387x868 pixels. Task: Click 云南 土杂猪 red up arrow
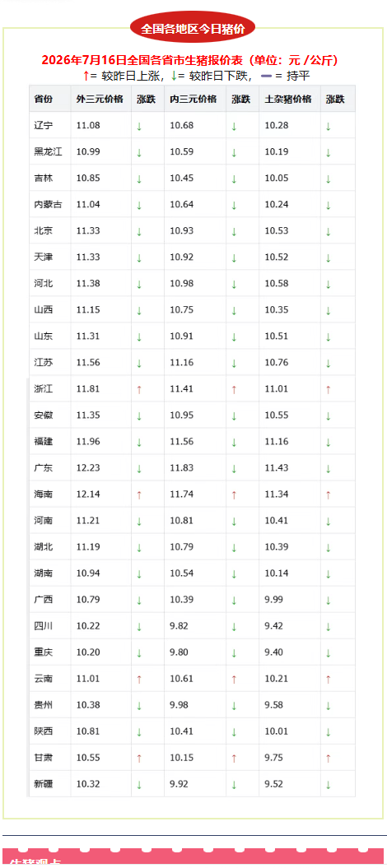[x=328, y=680]
